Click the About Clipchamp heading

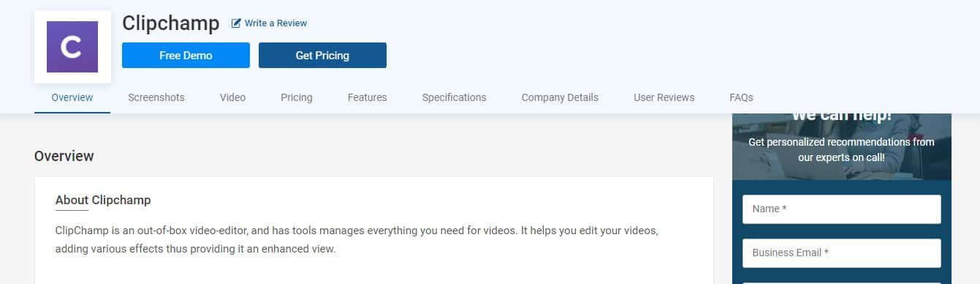point(103,200)
